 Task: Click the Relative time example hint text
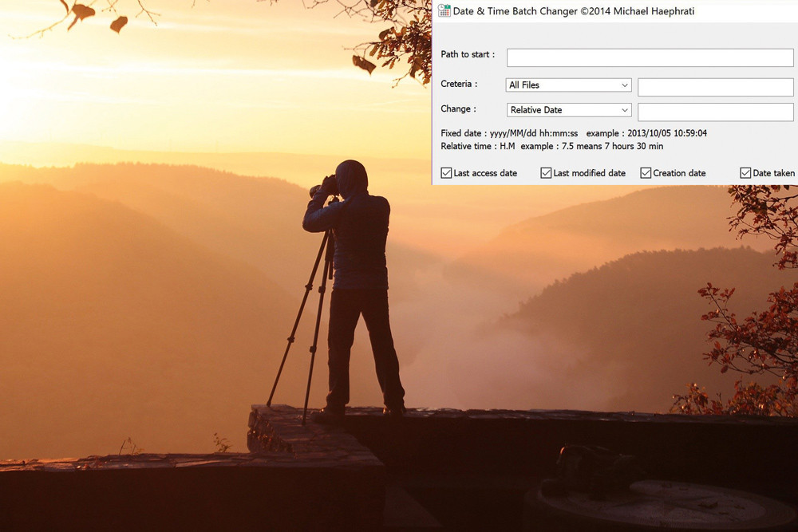coord(551,146)
